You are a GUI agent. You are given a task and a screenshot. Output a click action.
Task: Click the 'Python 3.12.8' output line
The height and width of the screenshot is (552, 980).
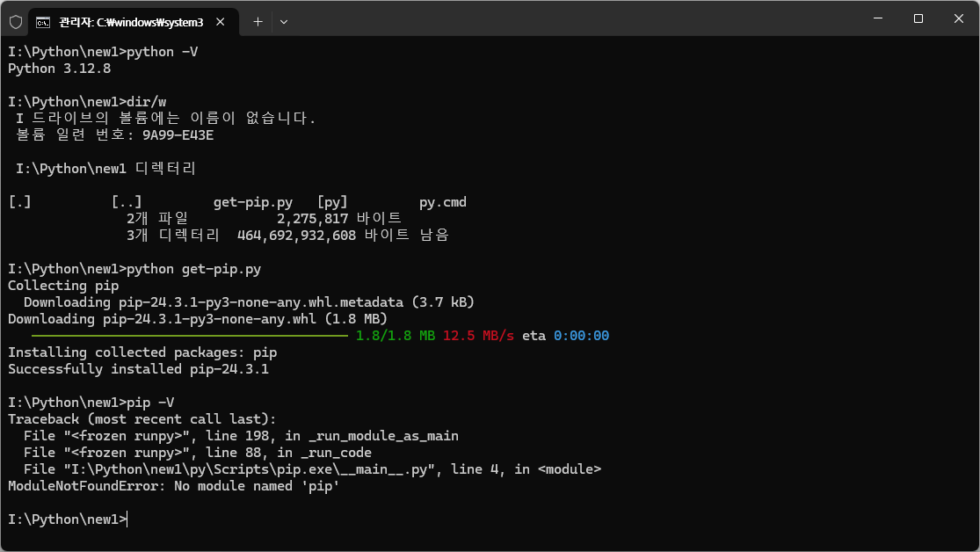click(x=60, y=69)
